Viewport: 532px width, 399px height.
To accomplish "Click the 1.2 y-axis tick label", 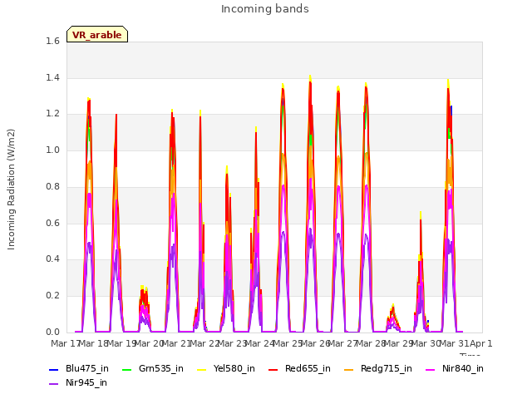I will point(52,114).
